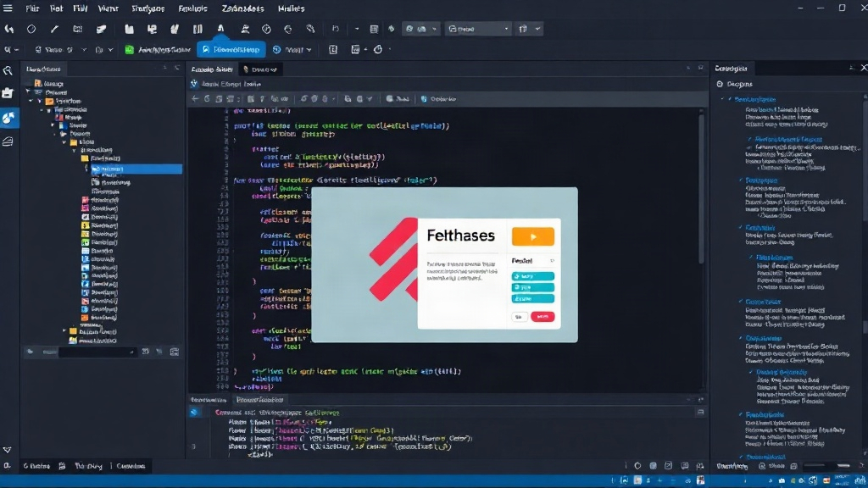The height and width of the screenshot is (488, 868).
Task: Adjust the slider in bottom right status bar
Action: coord(826,466)
